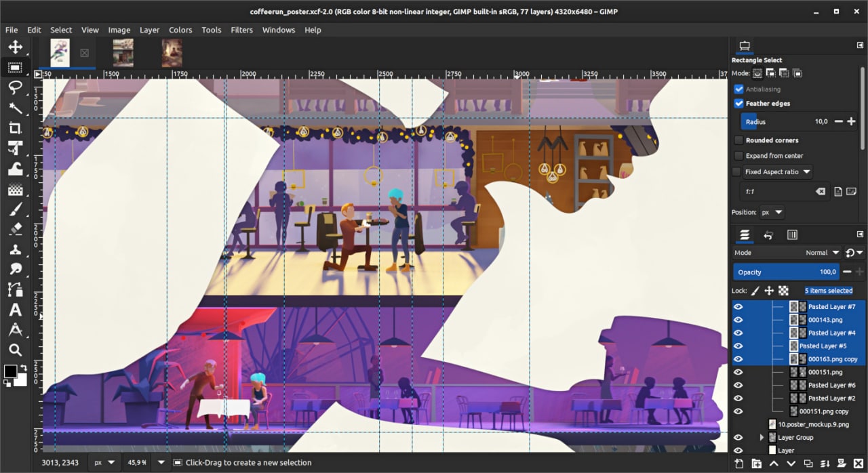Open the Colors menu
Viewport: 868px width, 473px height.
click(180, 30)
